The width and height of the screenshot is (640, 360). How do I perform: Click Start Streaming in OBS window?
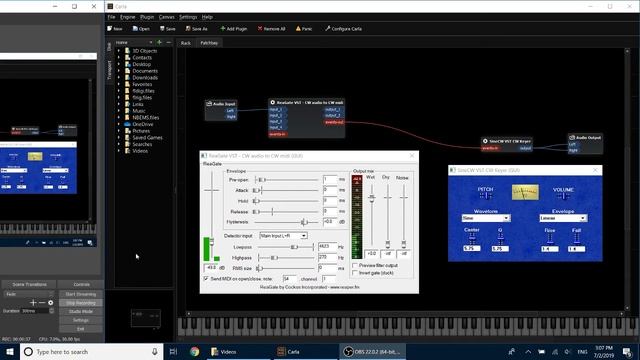(81, 294)
